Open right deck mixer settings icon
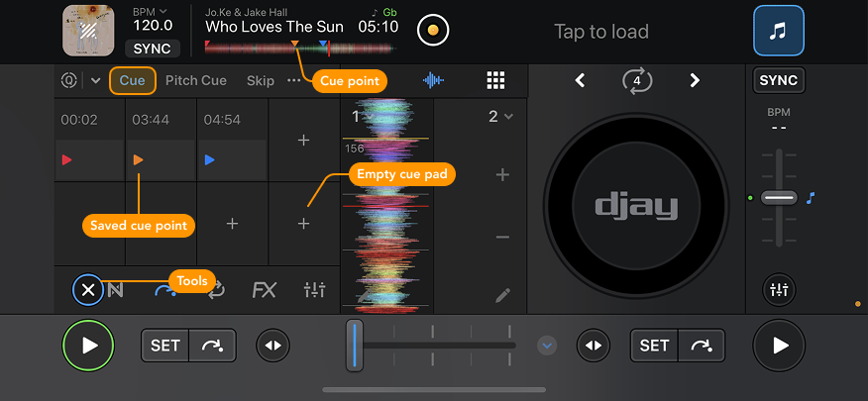Image resolution: width=868 pixels, height=401 pixels. pyautogui.click(x=779, y=290)
